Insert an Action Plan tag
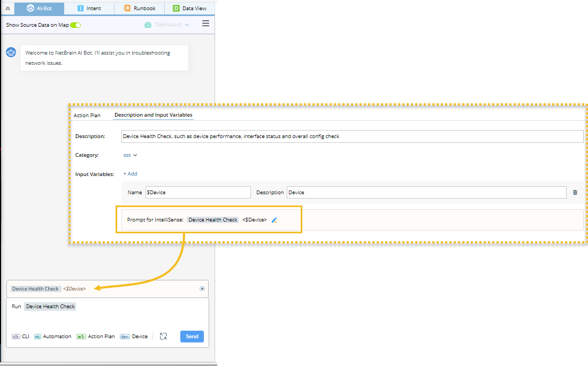Viewport: 588px width, 366px height. tap(96, 337)
